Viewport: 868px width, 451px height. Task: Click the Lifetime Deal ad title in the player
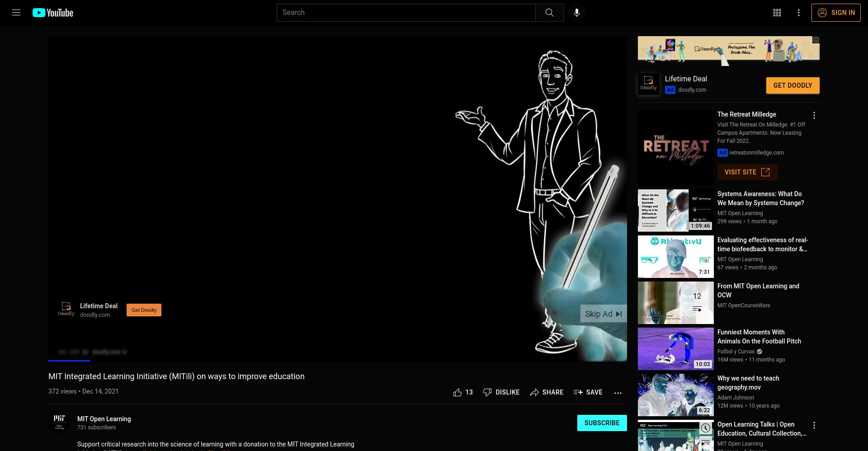point(99,306)
